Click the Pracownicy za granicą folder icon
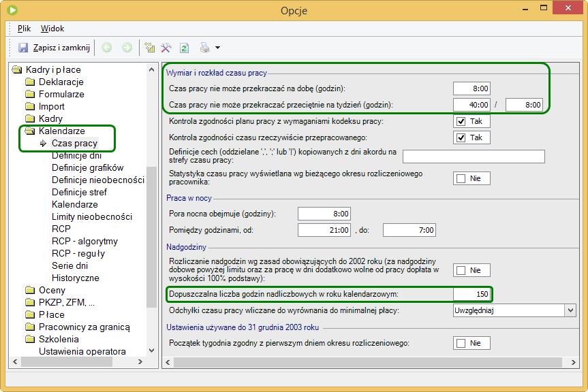Viewport: 588px width, 392px height. pyautogui.click(x=30, y=327)
